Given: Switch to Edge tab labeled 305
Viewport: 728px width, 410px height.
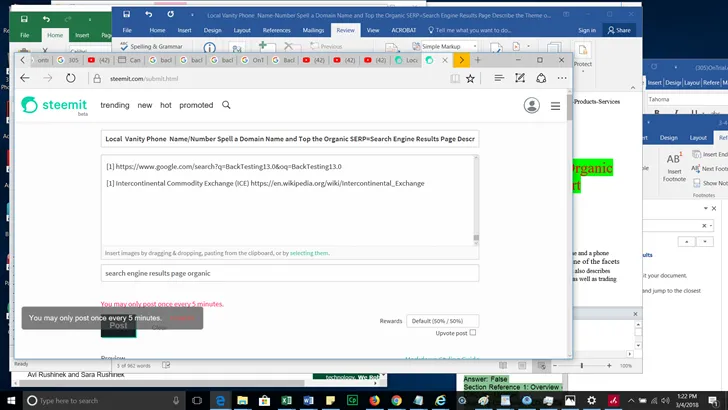Looking at the screenshot, I should 69,60.
